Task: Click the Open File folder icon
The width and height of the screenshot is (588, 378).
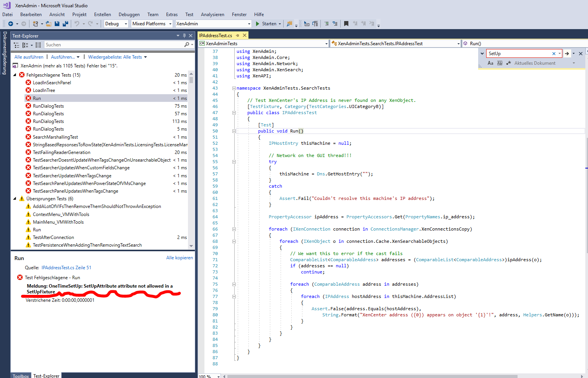Action: pos(49,24)
